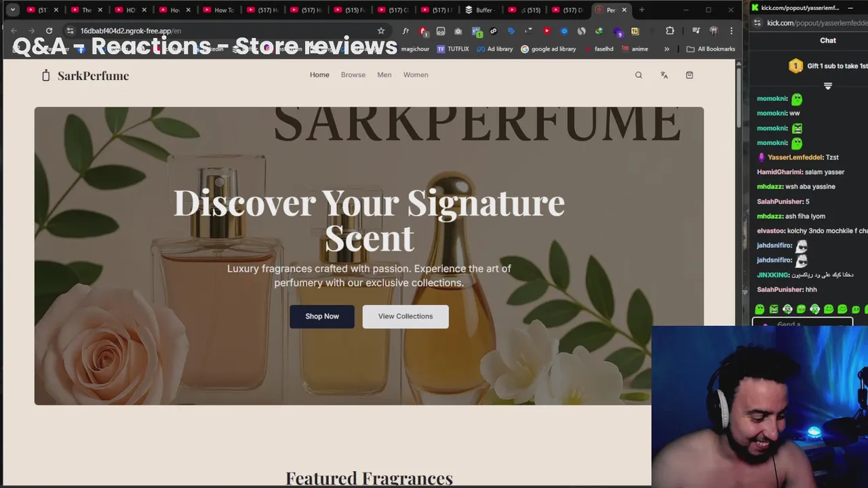Click the gold number 1 gift badge

click(796, 66)
